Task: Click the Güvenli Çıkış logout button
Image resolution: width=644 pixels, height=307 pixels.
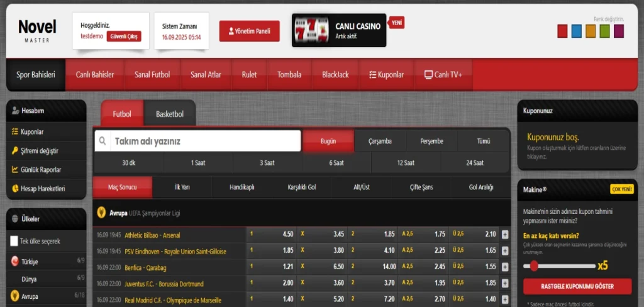Action: (124, 36)
